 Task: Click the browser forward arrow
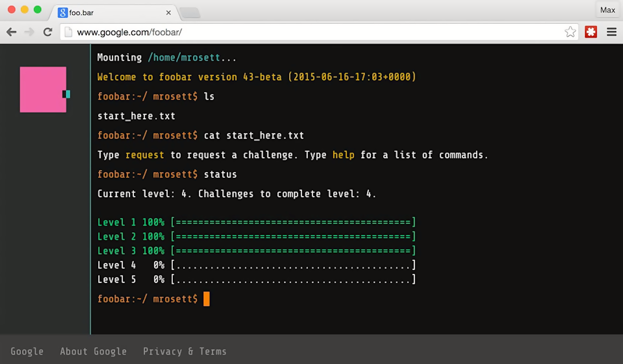(x=30, y=32)
